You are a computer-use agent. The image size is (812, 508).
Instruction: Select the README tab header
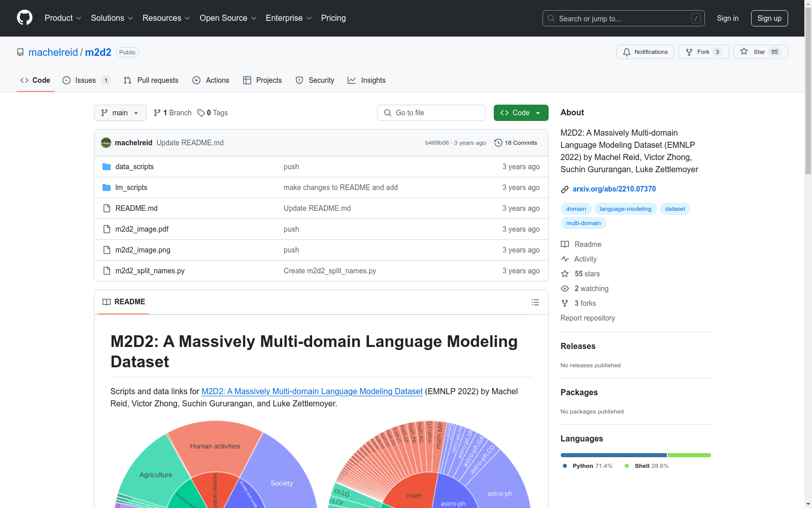coord(124,302)
